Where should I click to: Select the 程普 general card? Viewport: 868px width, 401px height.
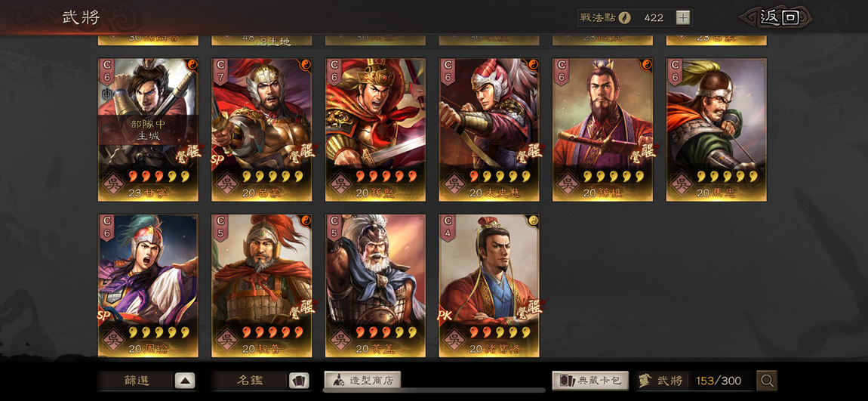[262, 285]
